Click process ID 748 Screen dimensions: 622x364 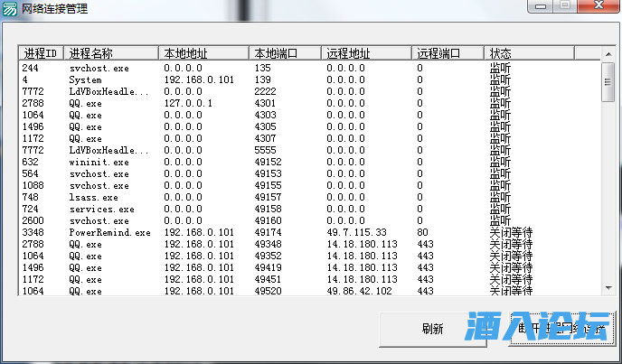[30, 197]
